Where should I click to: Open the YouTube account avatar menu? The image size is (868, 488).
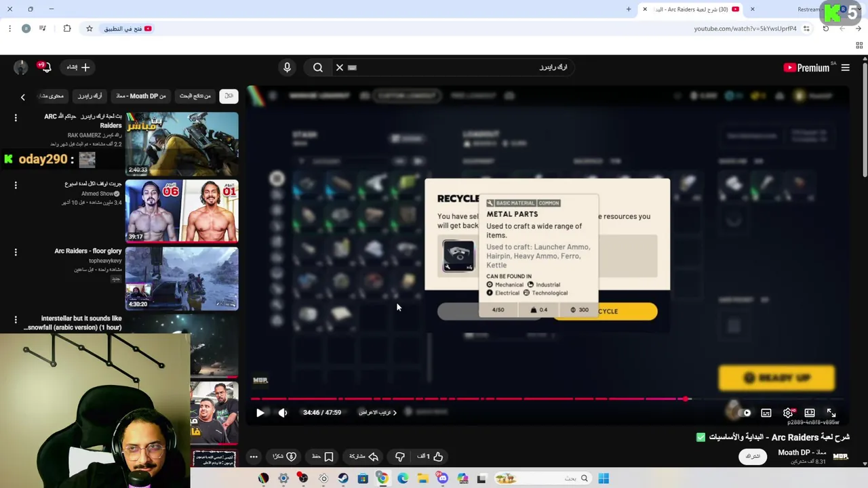[21, 68]
